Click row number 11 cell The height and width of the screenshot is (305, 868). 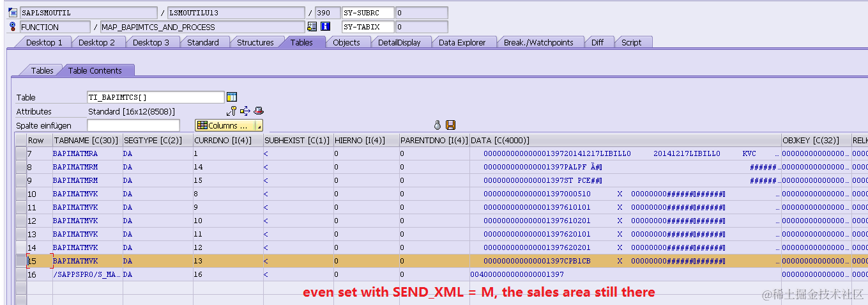pyautogui.click(x=40, y=207)
